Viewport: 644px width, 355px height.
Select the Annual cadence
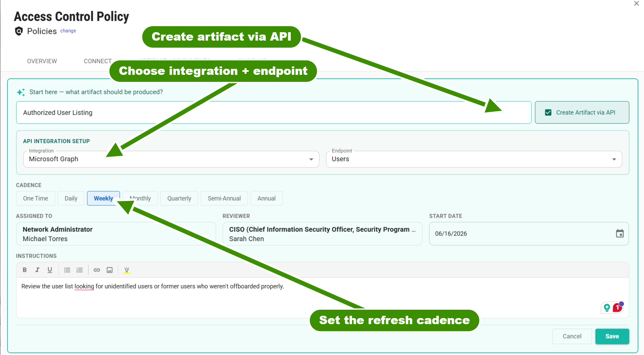pyautogui.click(x=267, y=198)
